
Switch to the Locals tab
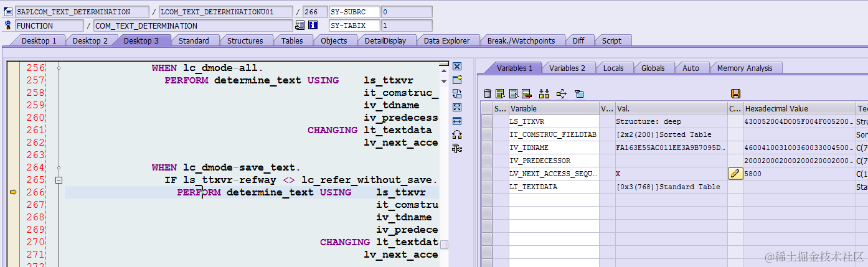[613, 68]
